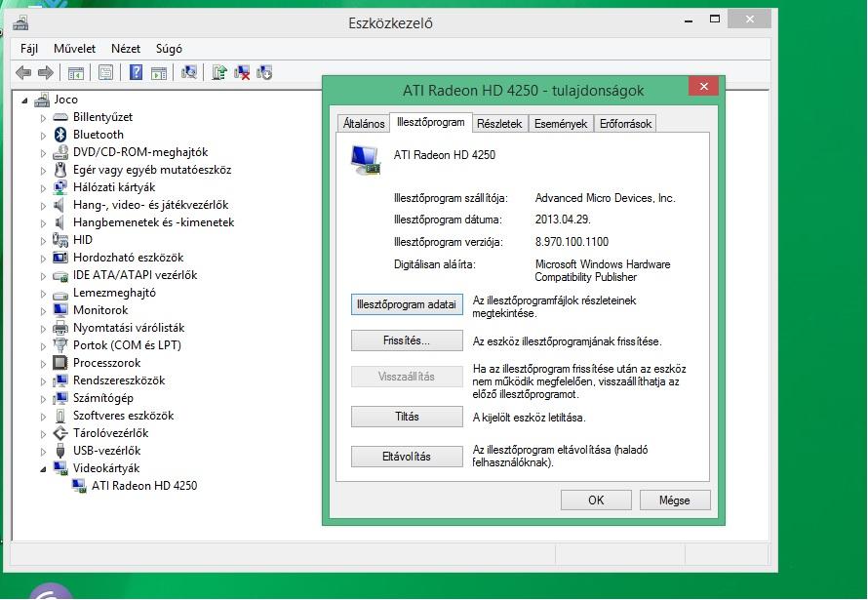This screenshot has width=868, height=600.
Task: Click the display adapter icon in the properties dialog
Action: (x=366, y=160)
